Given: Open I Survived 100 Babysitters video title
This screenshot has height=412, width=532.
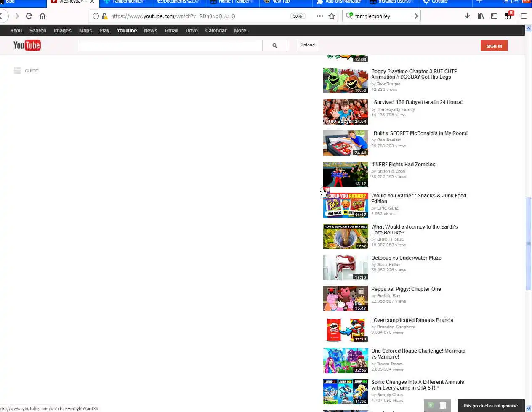Looking at the screenshot, I should [417, 102].
